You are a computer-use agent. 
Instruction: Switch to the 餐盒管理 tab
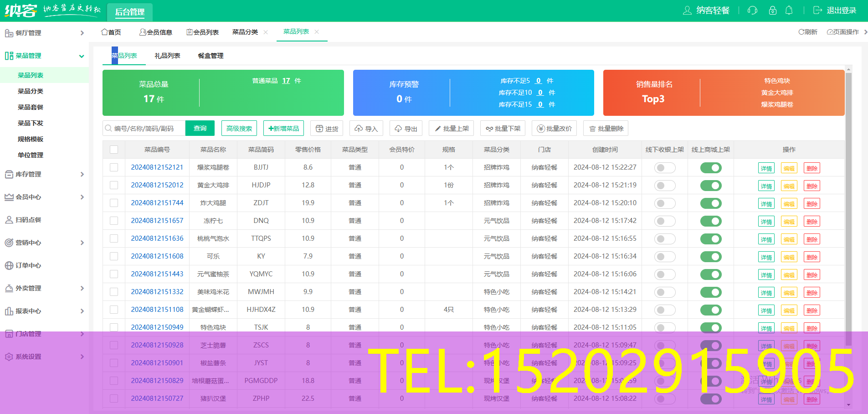point(211,56)
